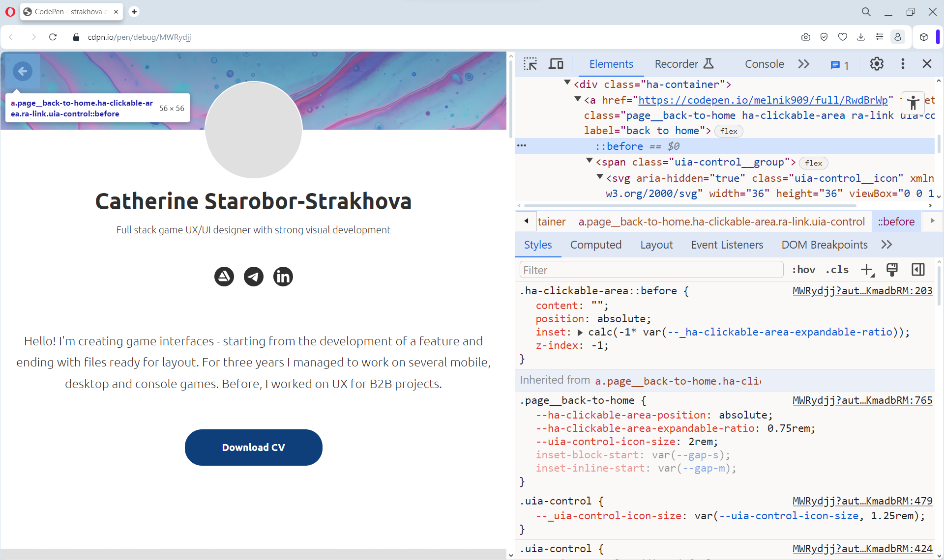Activate the inspect element picker icon

pyautogui.click(x=530, y=64)
